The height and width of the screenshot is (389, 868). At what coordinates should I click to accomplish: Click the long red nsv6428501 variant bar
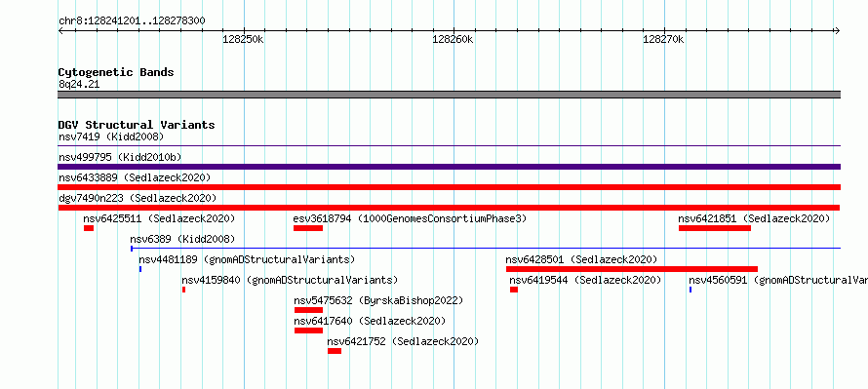(x=632, y=269)
